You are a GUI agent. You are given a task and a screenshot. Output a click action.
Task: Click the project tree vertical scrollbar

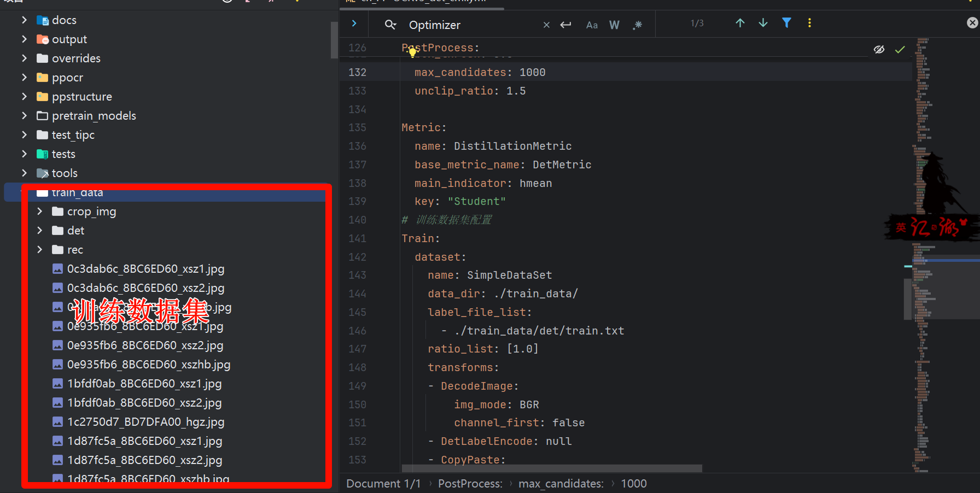(x=334, y=40)
